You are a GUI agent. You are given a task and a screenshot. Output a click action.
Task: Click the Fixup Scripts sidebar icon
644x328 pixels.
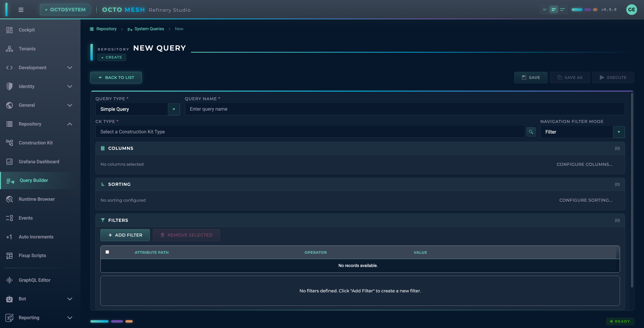pyautogui.click(x=10, y=256)
